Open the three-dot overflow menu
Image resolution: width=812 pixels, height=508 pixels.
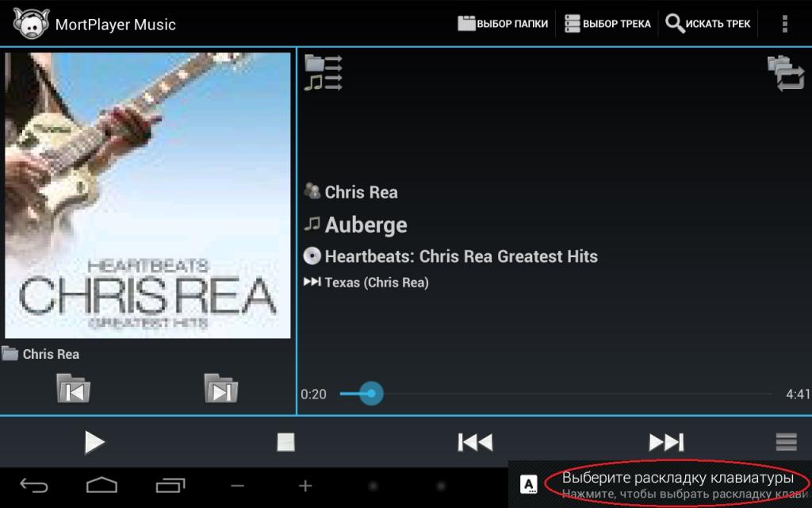tap(785, 24)
